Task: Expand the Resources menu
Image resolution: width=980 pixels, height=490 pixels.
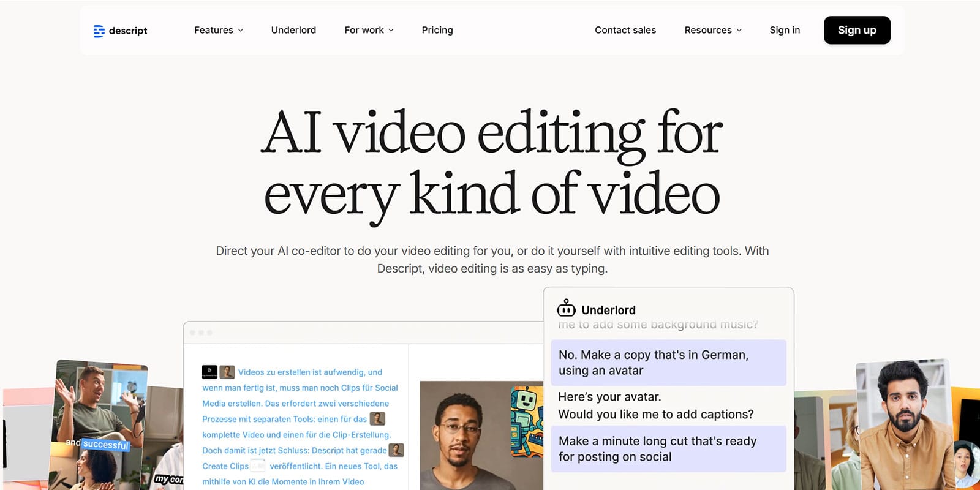Action: (x=713, y=30)
